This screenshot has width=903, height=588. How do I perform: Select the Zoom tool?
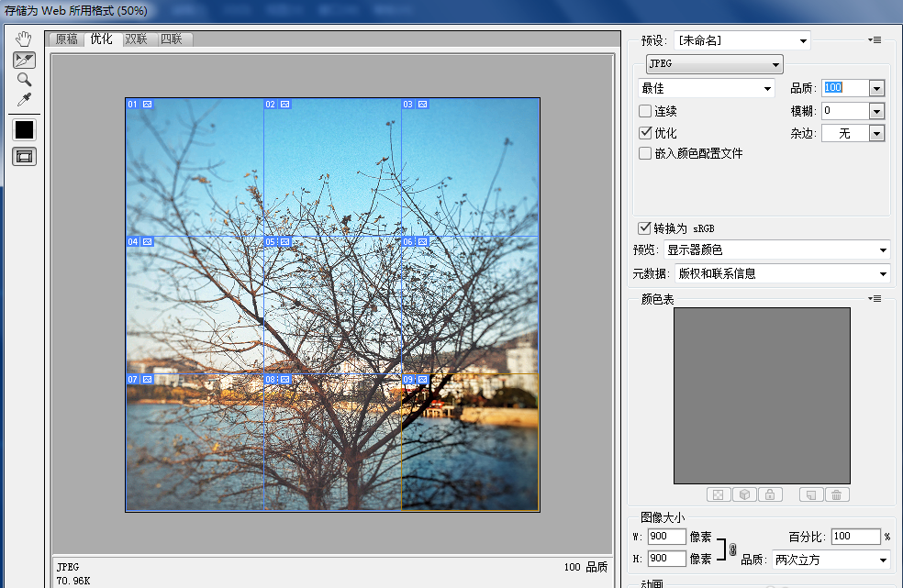point(24,80)
